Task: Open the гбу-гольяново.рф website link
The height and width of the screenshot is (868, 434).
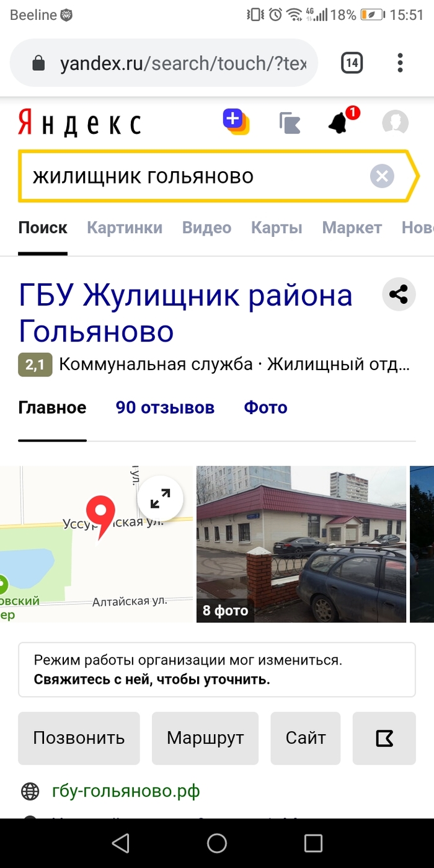Action: [x=126, y=791]
